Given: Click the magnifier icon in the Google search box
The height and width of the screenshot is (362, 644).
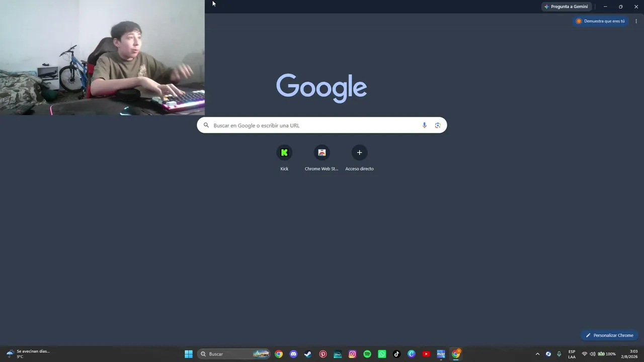Looking at the screenshot, I should pos(206,125).
